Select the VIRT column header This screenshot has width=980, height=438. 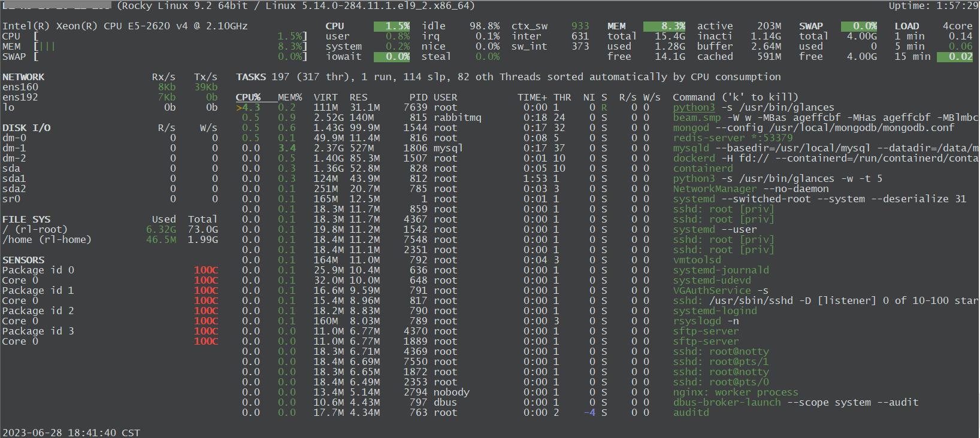pos(326,97)
